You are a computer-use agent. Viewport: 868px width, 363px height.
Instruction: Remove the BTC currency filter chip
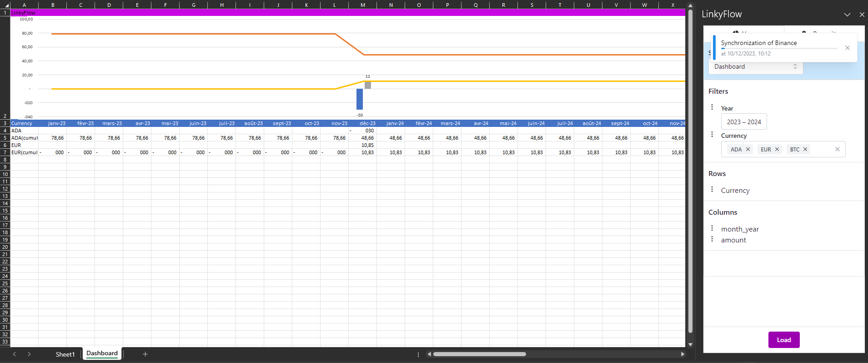pos(805,149)
